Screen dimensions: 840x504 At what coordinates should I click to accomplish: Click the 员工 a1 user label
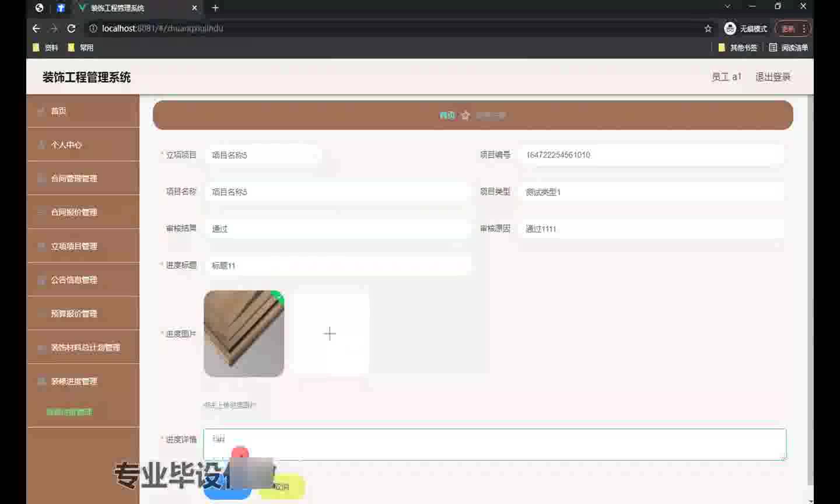[726, 77]
